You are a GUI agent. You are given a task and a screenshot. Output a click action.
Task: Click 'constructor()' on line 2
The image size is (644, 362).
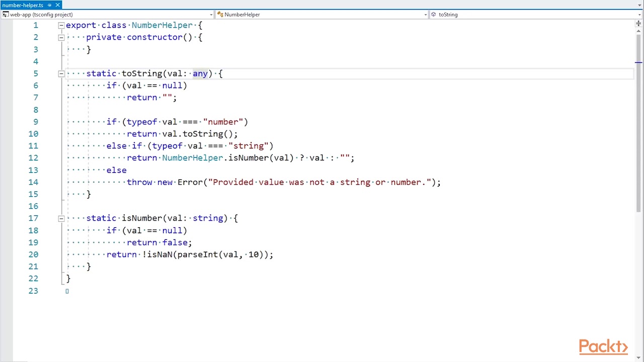(159, 37)
